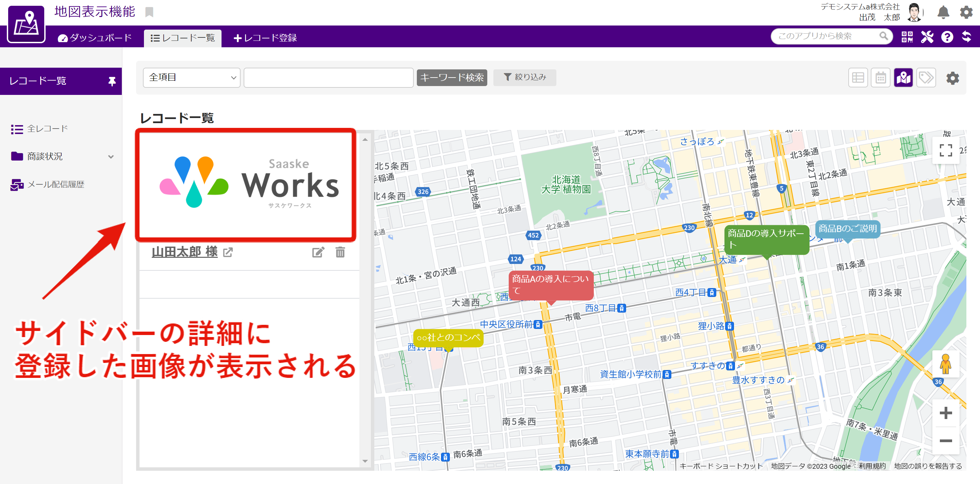The width and height of the screenshot is (980, 484).
Task: Open the list view settings gear
Action: (953, 78)
